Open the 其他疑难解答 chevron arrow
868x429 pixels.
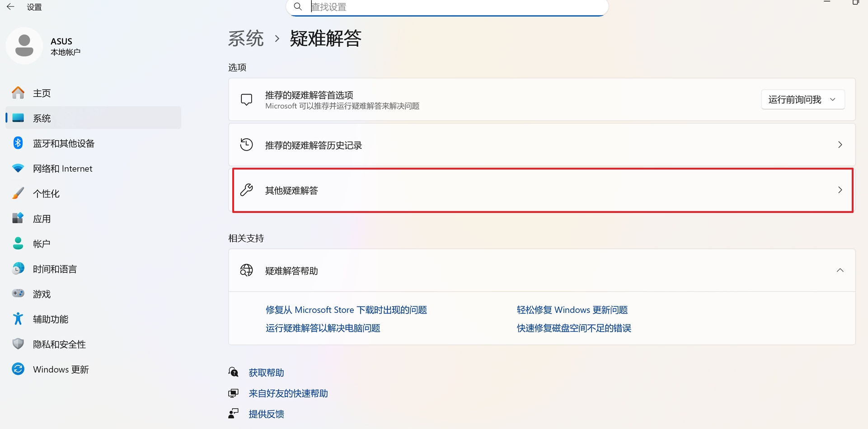click(x=840, y=190)
